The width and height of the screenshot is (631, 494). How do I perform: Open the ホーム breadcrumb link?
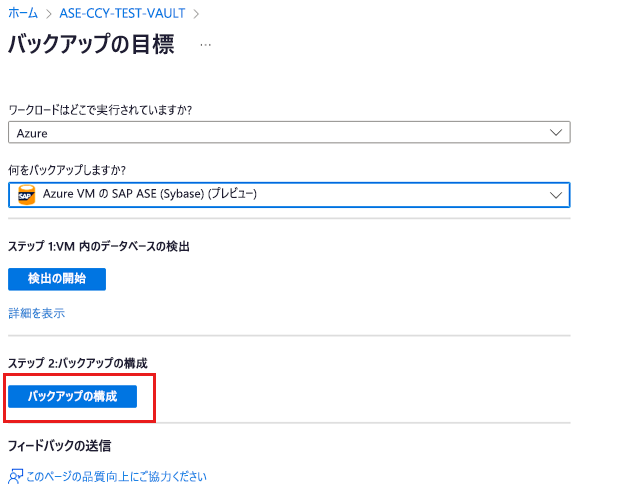click(x=23, y=13)
